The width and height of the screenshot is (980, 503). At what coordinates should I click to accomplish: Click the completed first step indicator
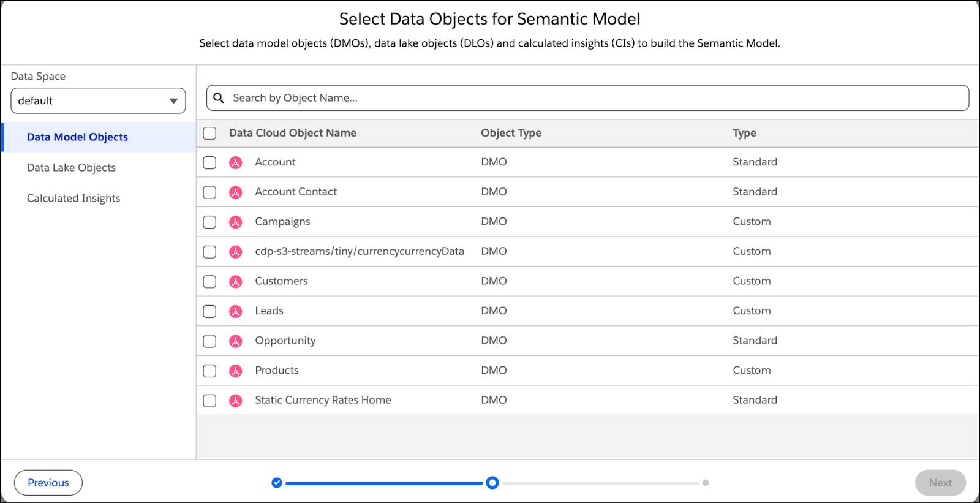(277, 483)
